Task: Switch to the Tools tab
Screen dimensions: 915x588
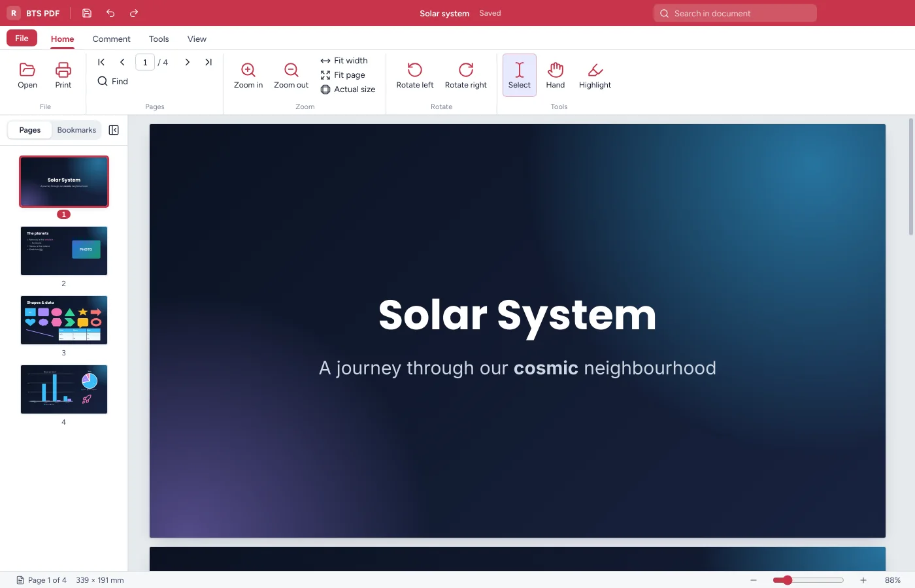Action: click(159, 39)
